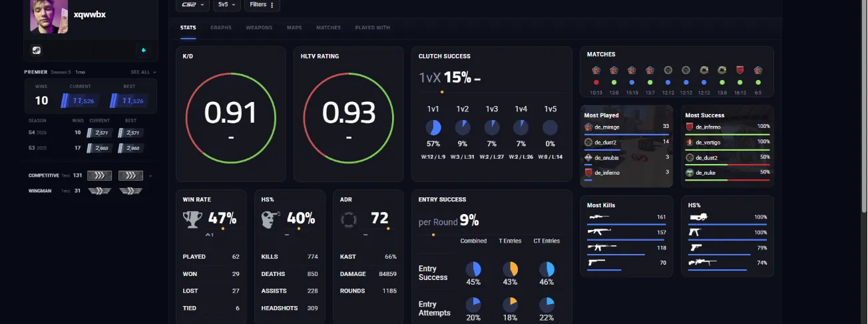Open the 5v5 mode dropdown

226,5
